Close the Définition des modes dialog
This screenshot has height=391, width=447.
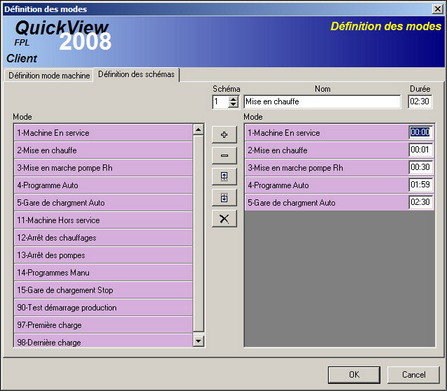click(437, 9)
